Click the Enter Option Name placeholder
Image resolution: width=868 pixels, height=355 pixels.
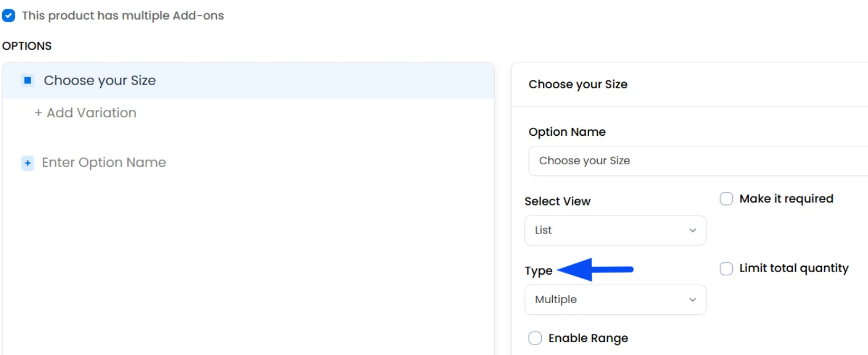(104, 162)
